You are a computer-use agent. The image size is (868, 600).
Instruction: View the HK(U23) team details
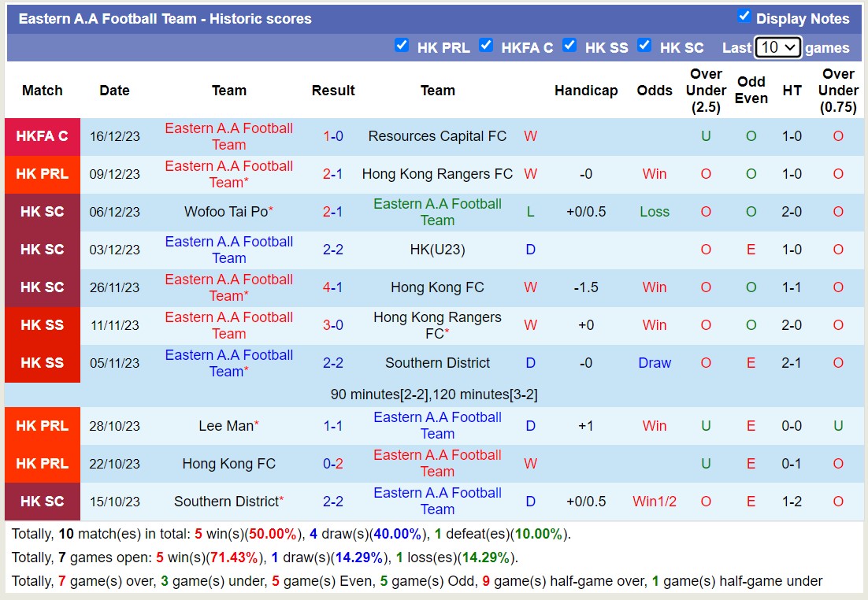[437, 250]
